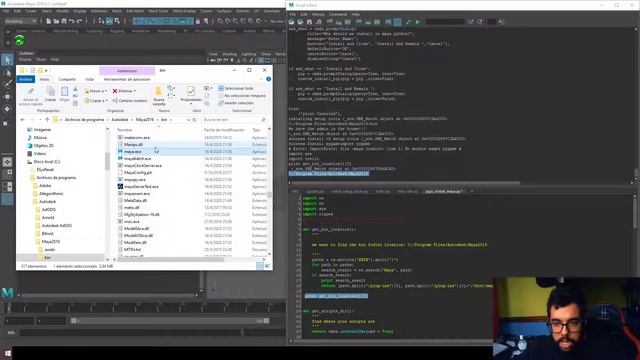Select the Arnold folder in navigation tree

pyautogui.click(x=48, y=218)
